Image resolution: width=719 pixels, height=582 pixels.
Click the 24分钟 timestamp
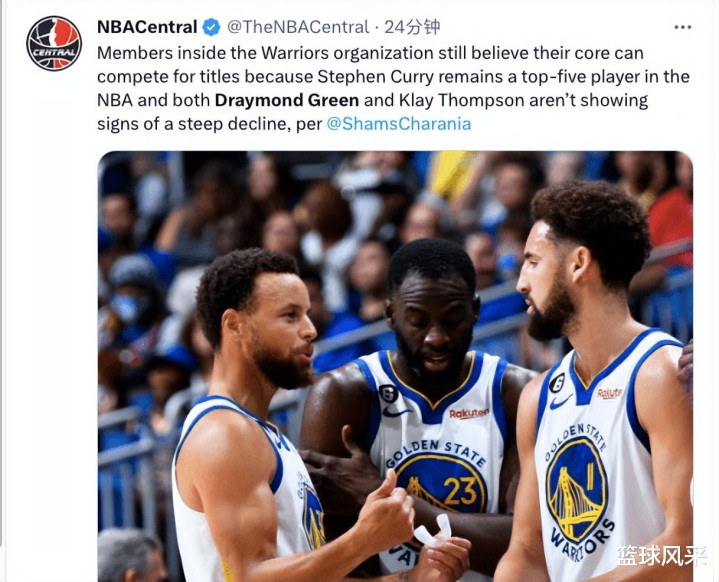click(x=412, y=27)
